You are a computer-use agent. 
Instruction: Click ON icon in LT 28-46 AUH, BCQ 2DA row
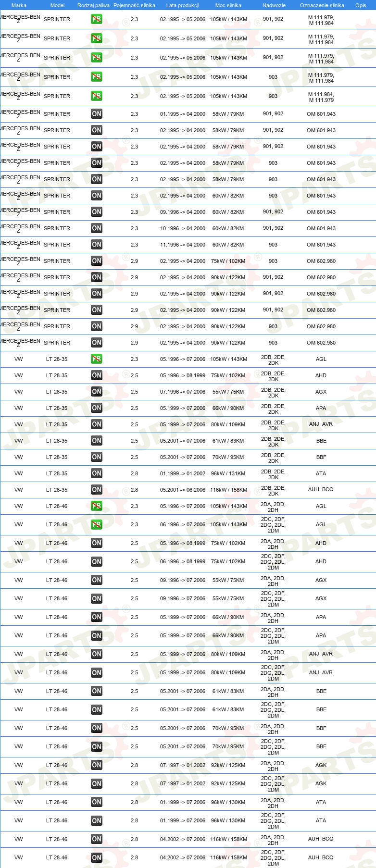click(x=97, y=839)
